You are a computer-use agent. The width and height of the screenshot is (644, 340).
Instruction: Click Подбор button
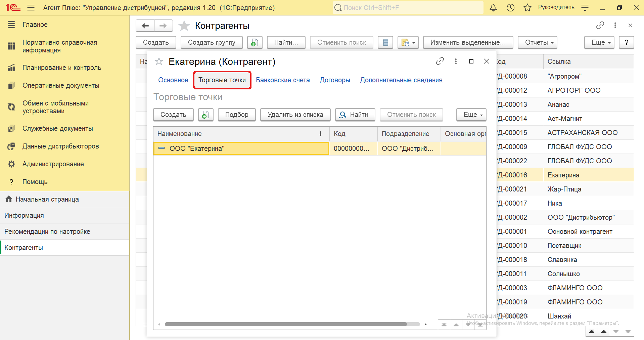point(237,115)
